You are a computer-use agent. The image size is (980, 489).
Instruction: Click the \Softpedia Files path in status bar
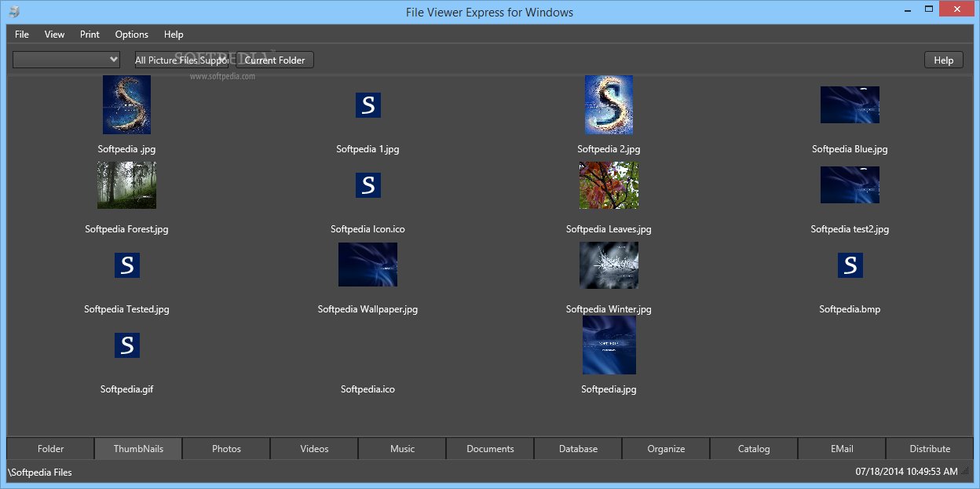(40, 473)
